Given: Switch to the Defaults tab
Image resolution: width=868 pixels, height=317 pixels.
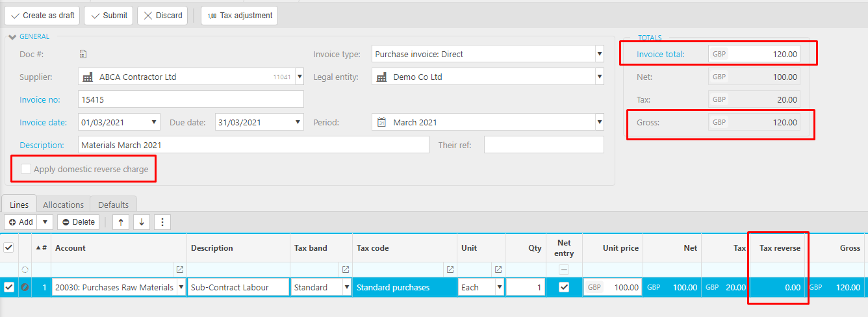Looking at the screenshot, I should (114, 205).
